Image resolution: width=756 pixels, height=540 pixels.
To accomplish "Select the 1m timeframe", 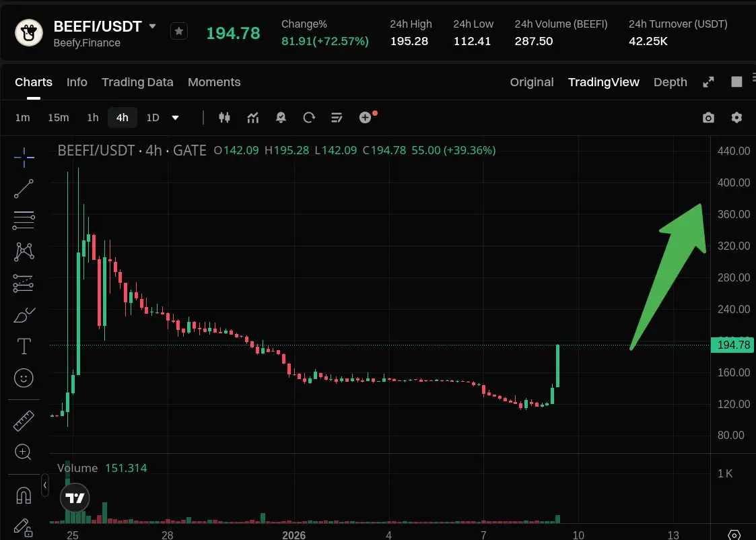I will tap(23, 118).
